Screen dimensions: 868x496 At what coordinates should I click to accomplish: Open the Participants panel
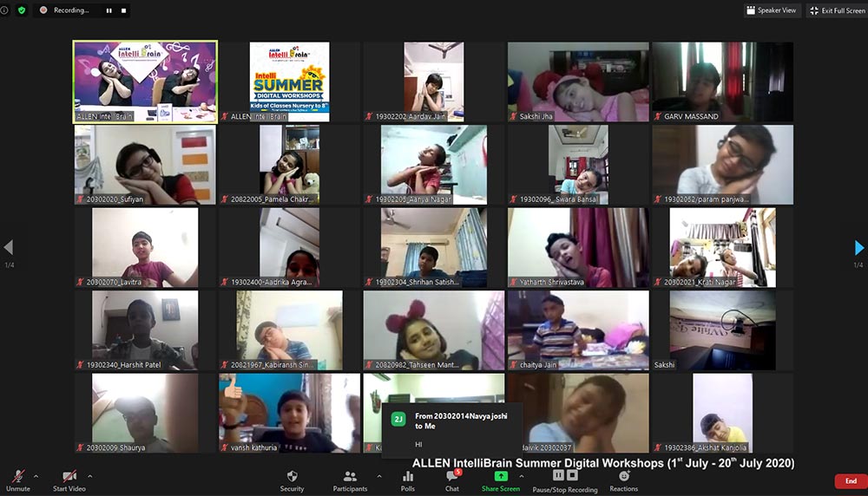tap(350, 480)
